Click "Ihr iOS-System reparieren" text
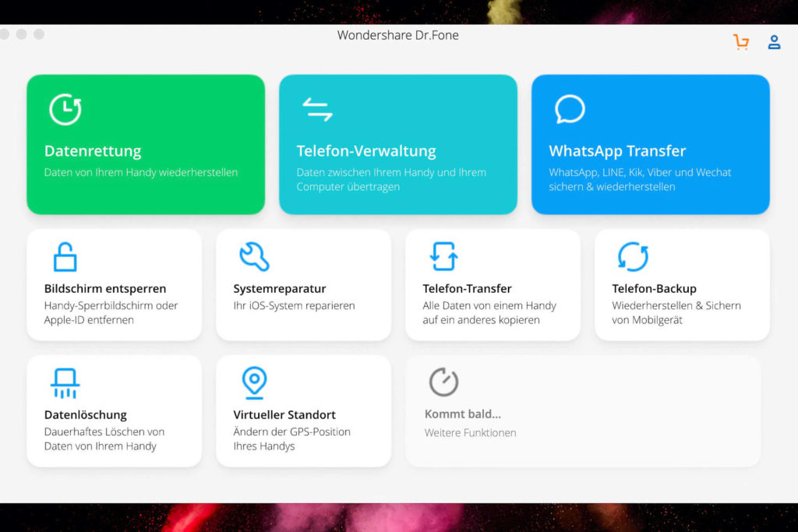Image resolution: width=798 pixels, height=532 pixels. 294,305
